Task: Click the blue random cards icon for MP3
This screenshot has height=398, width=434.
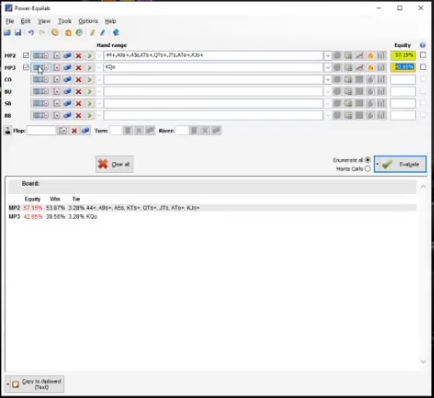Action: coord(68,68)
